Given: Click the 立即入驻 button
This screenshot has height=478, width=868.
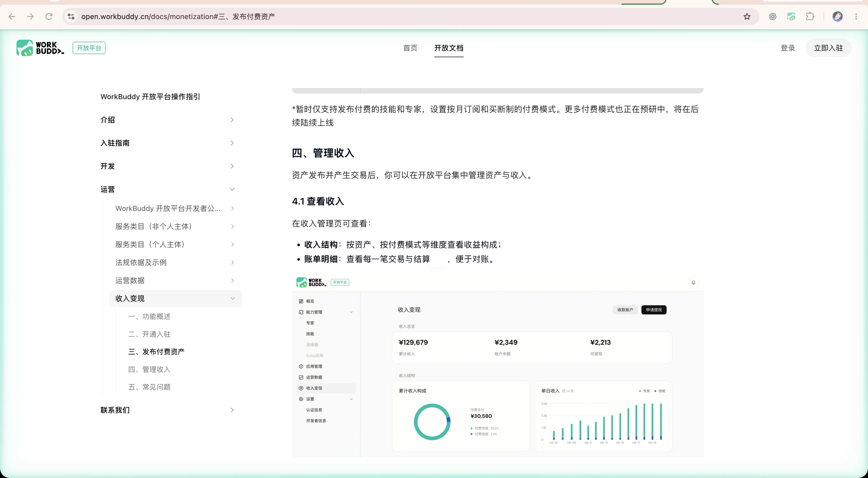Looking at the screenshot, I should (828, 48).
